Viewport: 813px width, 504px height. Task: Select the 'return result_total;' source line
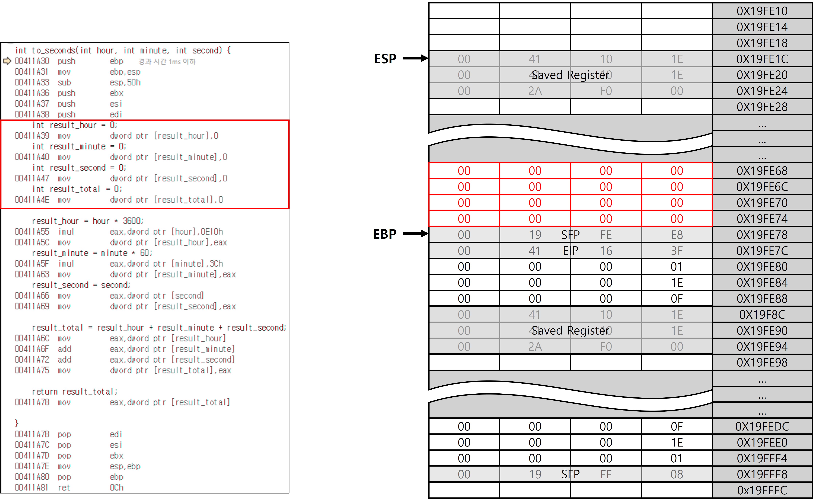point(75,392)
